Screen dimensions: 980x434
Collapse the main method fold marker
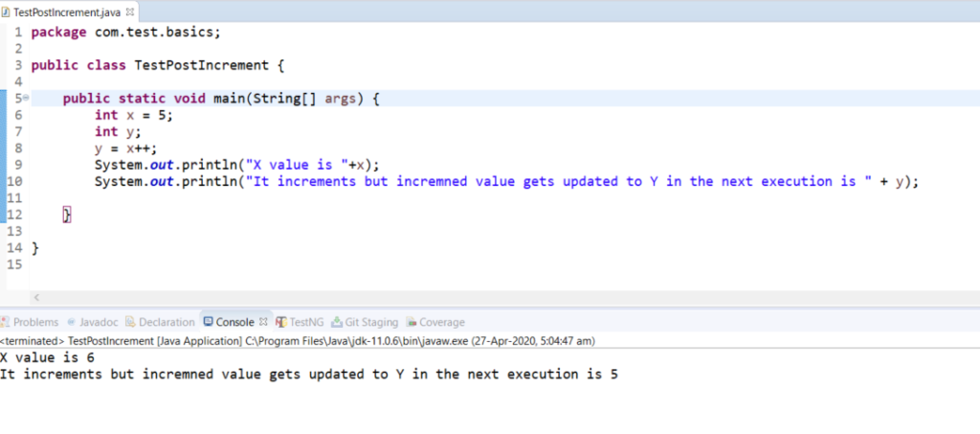coord(27,99)
